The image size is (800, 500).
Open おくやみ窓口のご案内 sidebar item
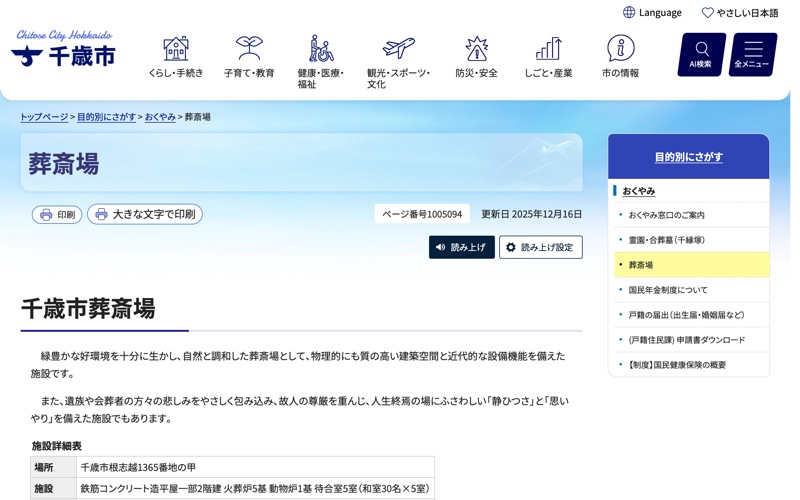[x=691, y=215]
